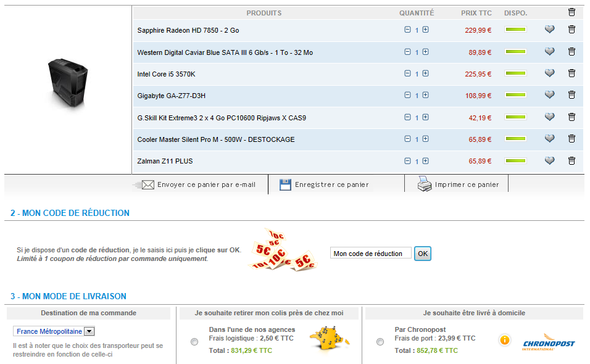This screenshot has height=364, width=590.
Task: Remove Zalman Z11 PLUS with trash icon
Action: (x=571, y=160)
